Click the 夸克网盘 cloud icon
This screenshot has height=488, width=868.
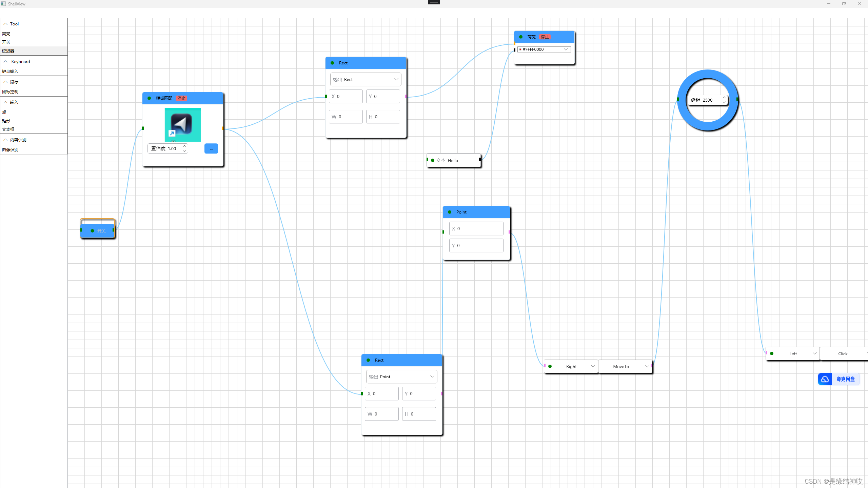click(x=825, y=379)
